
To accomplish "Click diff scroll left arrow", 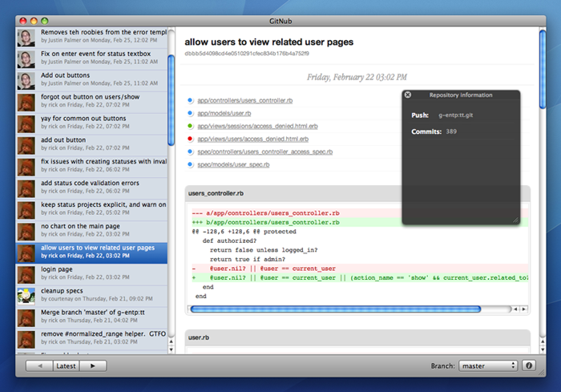I will (x=515, y=309).
